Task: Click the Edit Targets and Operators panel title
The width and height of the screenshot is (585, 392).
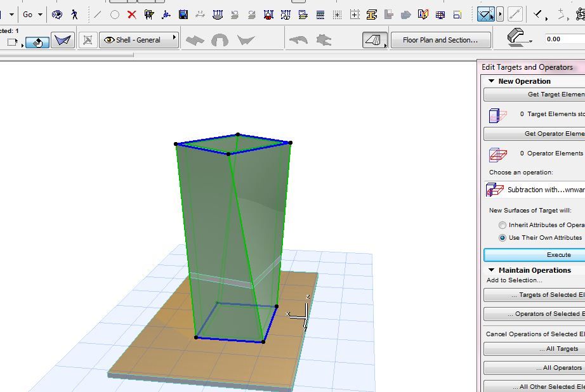Action: click(527, 67)
